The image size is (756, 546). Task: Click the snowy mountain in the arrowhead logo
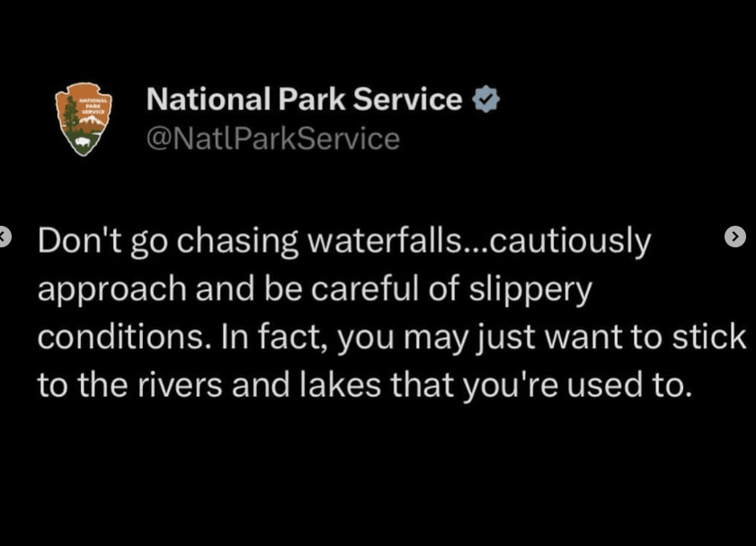[x=93, y=124]
